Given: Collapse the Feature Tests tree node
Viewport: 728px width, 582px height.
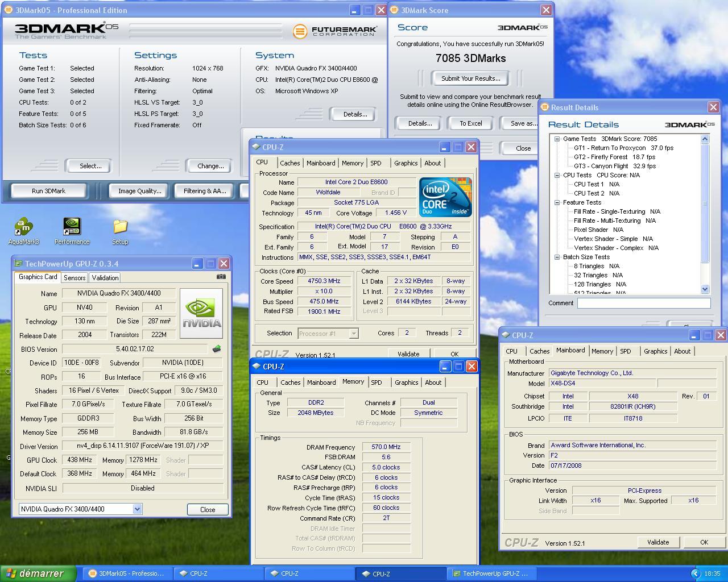Looking at the screenshot, I should coord(557,202).
